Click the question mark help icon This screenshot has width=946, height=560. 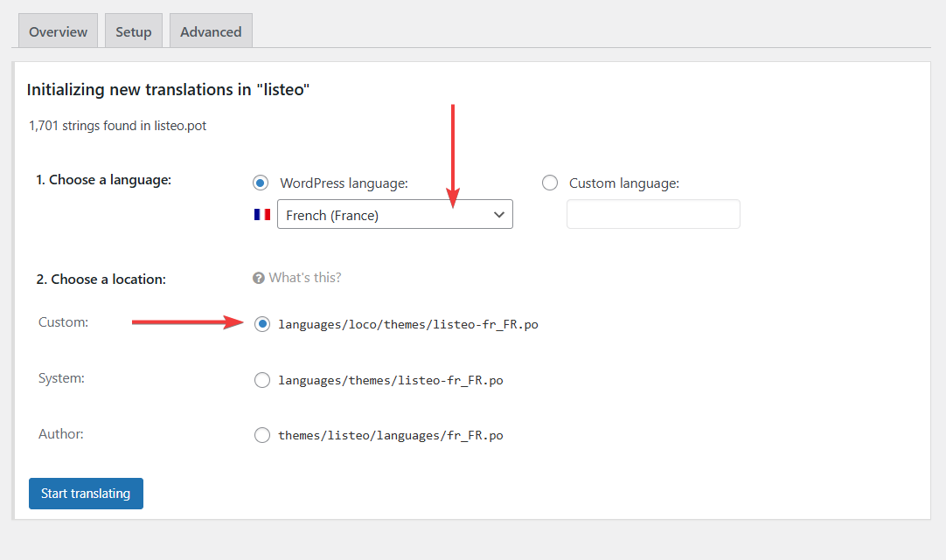pos(259,278)
